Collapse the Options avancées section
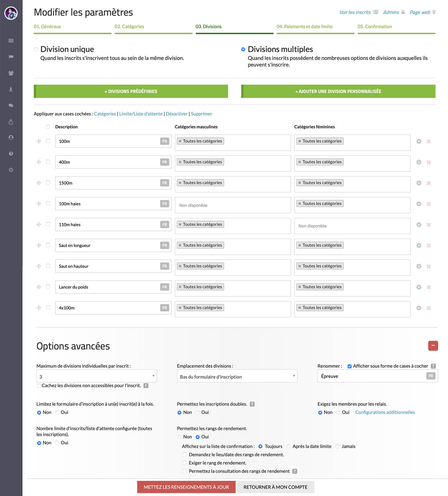The image size is (448, 496). click(433, 346)
